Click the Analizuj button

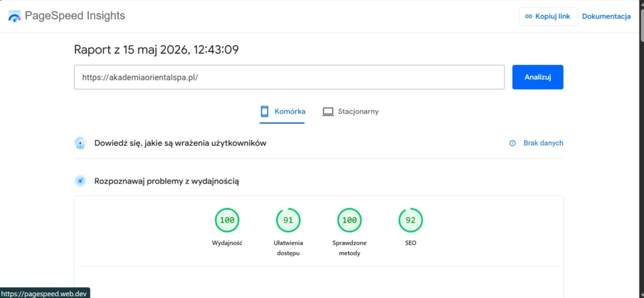538,77
